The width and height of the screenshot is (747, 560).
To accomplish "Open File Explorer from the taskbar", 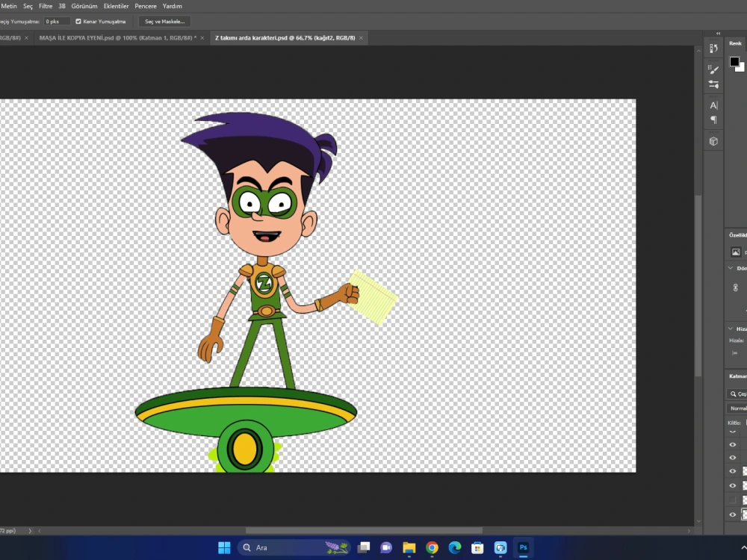I will (409, 547).
